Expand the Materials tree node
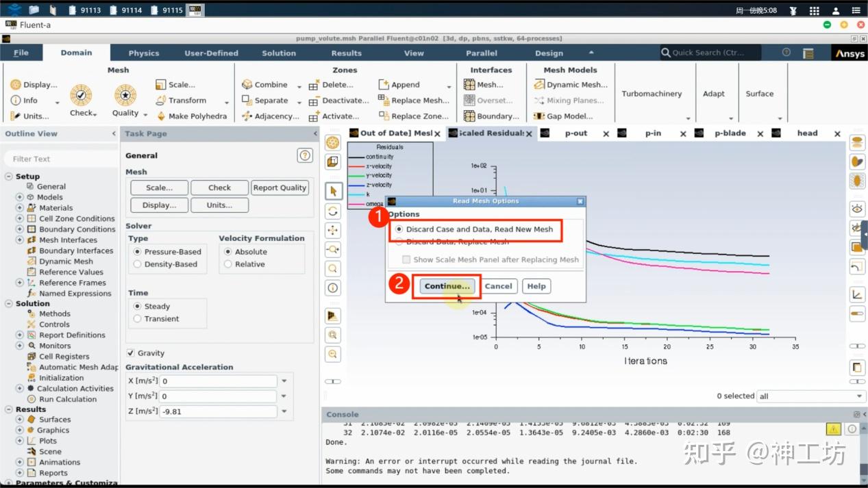 click(x=19, y=207)
